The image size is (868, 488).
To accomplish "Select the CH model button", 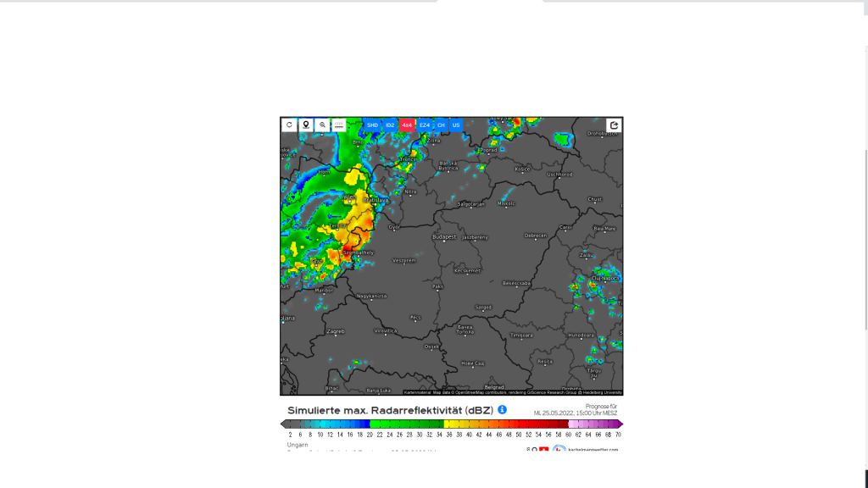I will pyautogui.click(x=441, y=125).
